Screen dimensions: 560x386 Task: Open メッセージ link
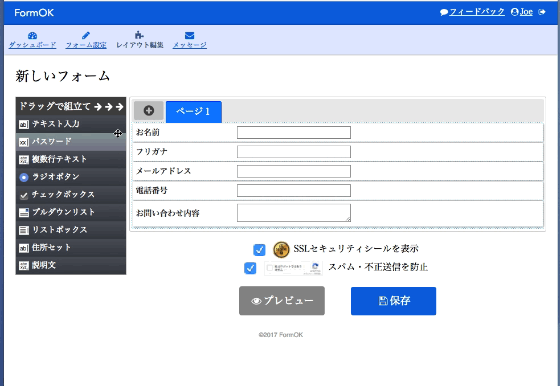[190, 45]
